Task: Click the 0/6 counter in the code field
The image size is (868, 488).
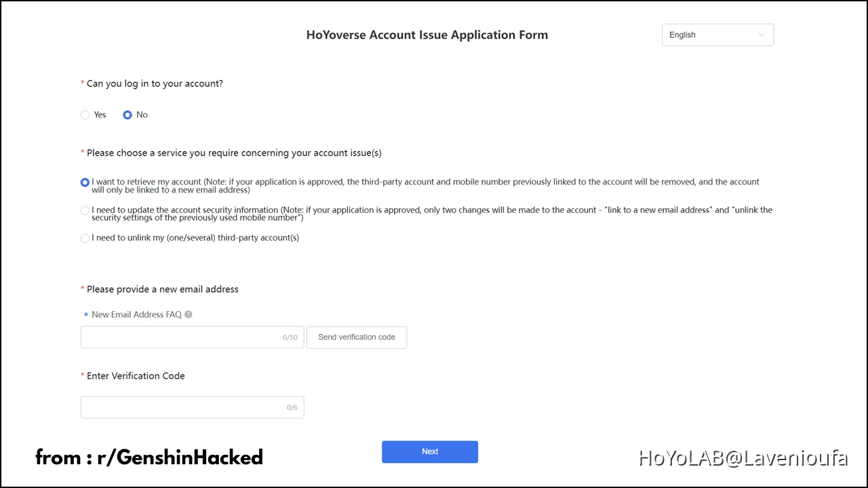Action: click(x=292, y=407)
